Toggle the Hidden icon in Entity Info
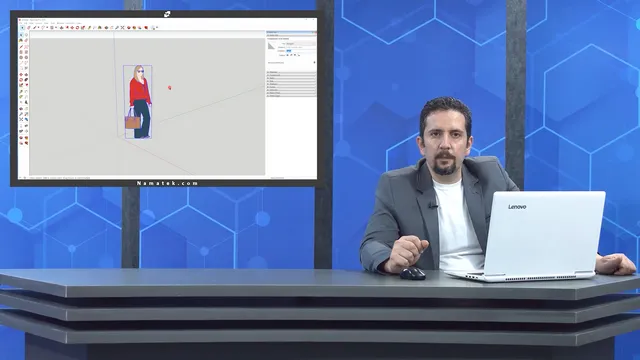 point(288,55)
